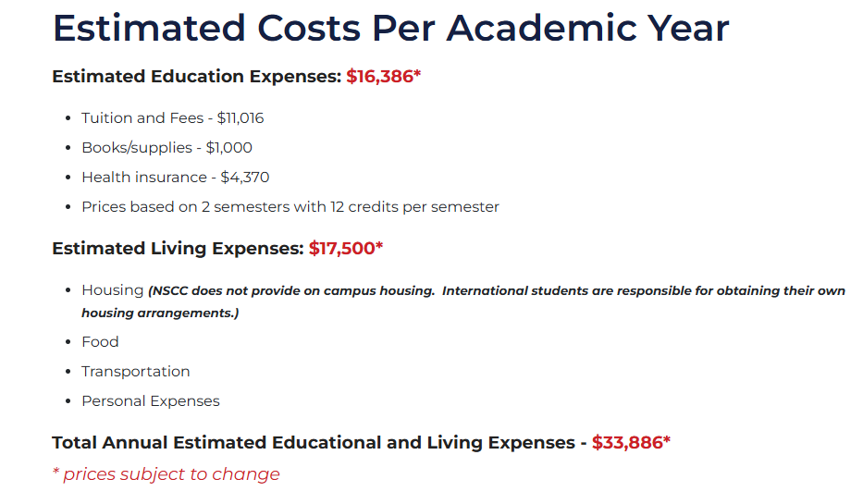The image size is (863, 504).
Task: Click the prices subject to change note
Action: 166,474
